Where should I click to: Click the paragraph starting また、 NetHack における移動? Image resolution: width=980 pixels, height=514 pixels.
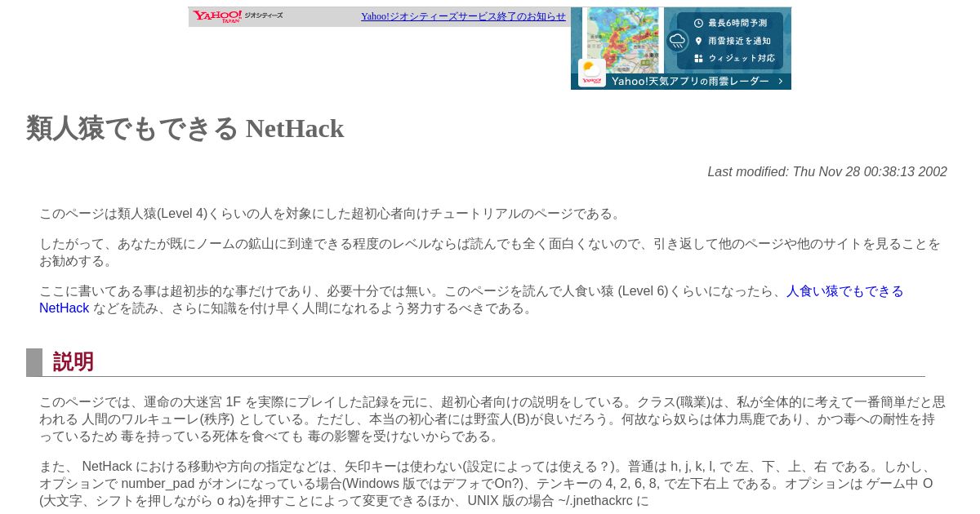486,484
